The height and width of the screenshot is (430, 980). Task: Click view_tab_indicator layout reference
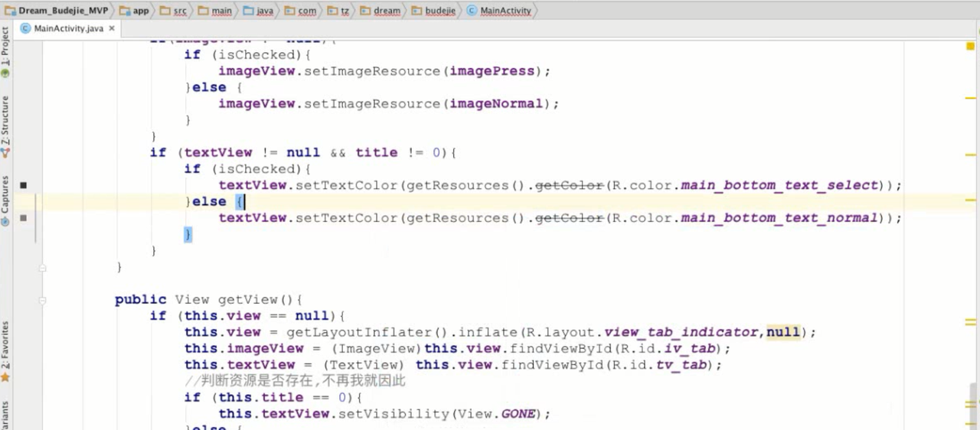tap(681, 332)
